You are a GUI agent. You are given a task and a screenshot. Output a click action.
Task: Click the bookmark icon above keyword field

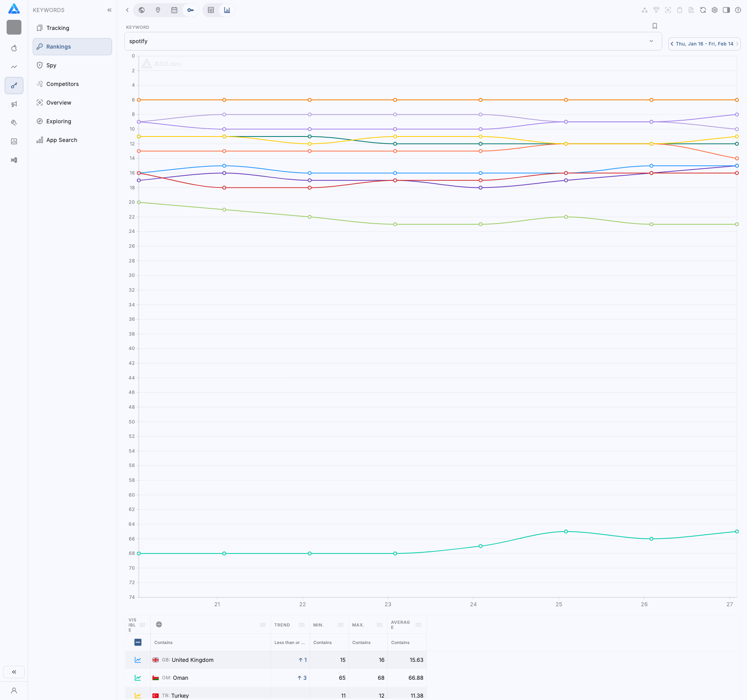point(654,26)
